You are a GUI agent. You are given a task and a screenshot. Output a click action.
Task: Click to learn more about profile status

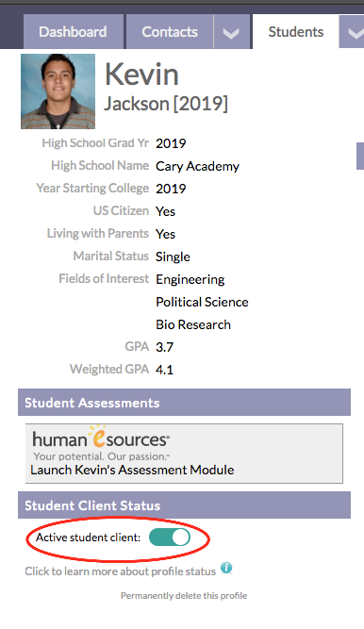click(x=121, y=571)
